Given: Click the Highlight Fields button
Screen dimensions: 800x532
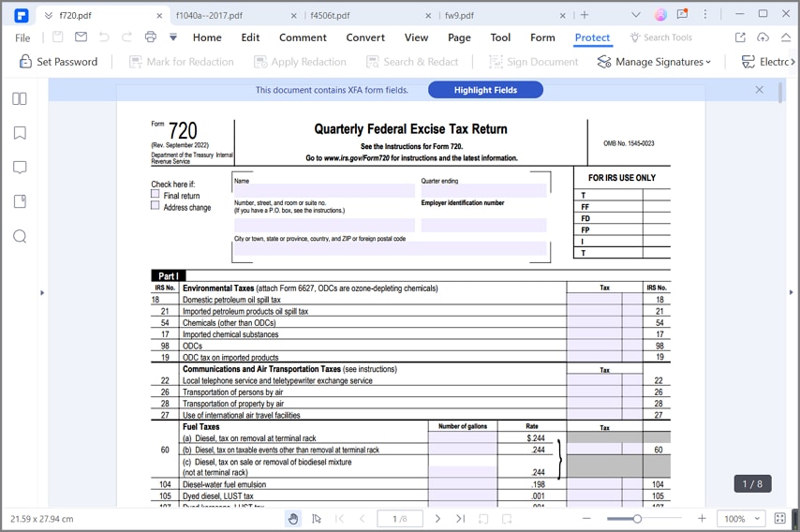Looking at the screenshot, I should coord(485,90).
